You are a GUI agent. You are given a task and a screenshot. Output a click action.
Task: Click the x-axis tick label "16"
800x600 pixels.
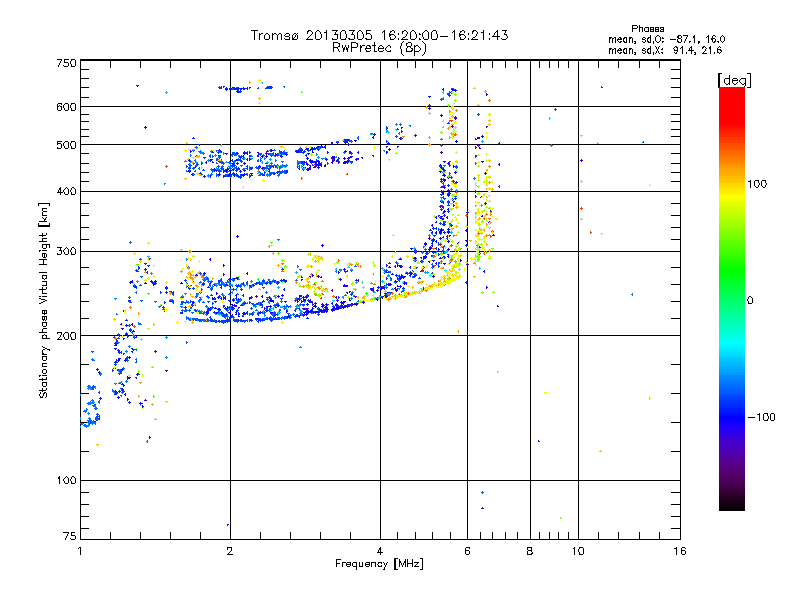tap(680, 551)
